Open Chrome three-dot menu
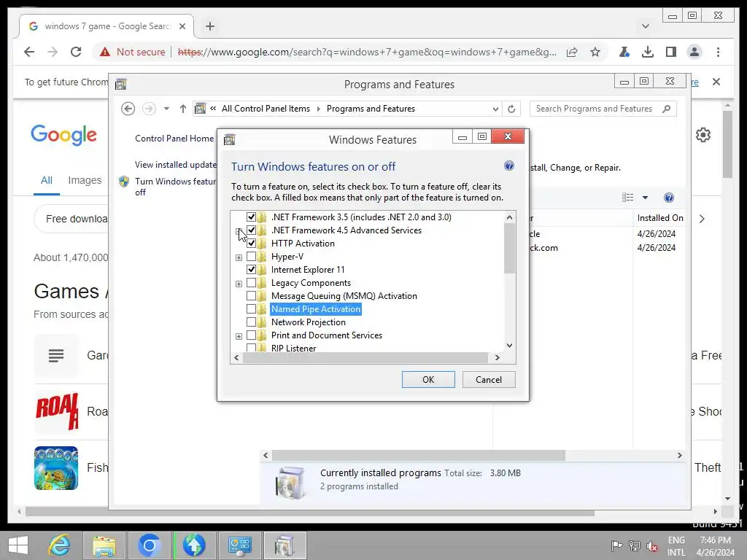 click(x=718, y=52)
